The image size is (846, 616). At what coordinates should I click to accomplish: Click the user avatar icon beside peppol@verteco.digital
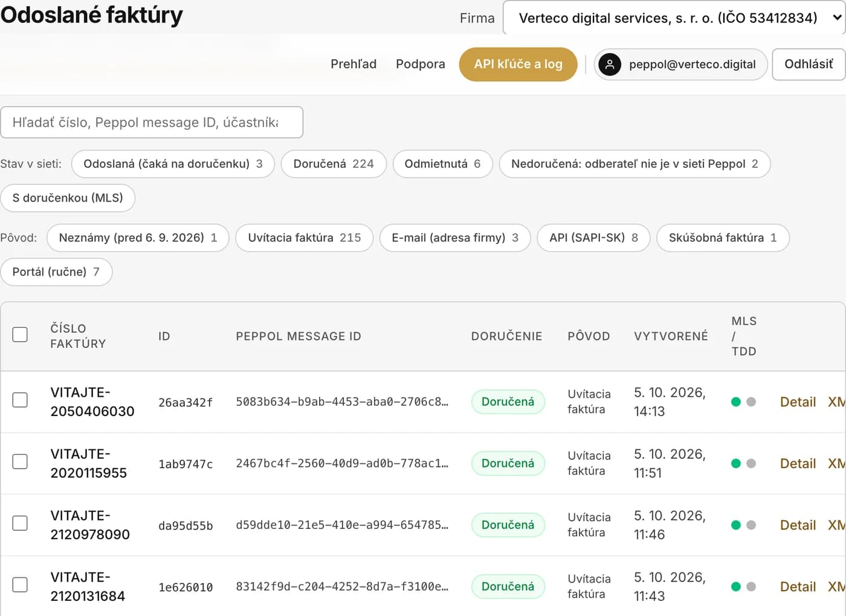click(610, 64)
